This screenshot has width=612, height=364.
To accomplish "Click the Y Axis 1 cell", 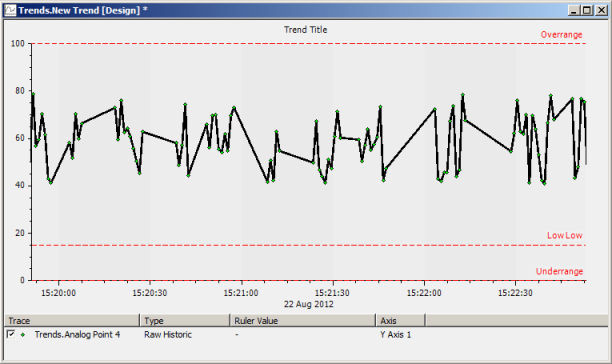I will pyautogui.click(x=395, y=335).
